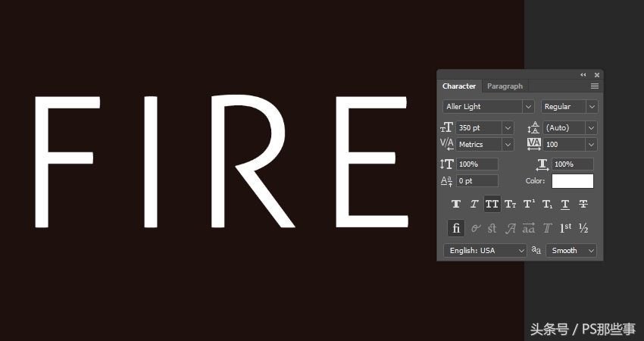
Task: Toggle Small Caps
Action: pyautogui.click(x=510, y=204)
